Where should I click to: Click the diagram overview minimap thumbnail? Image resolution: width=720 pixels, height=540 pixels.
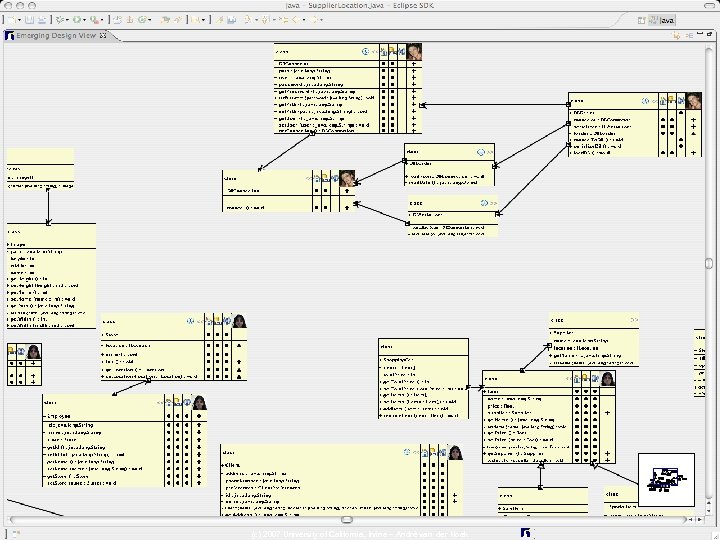666,480
